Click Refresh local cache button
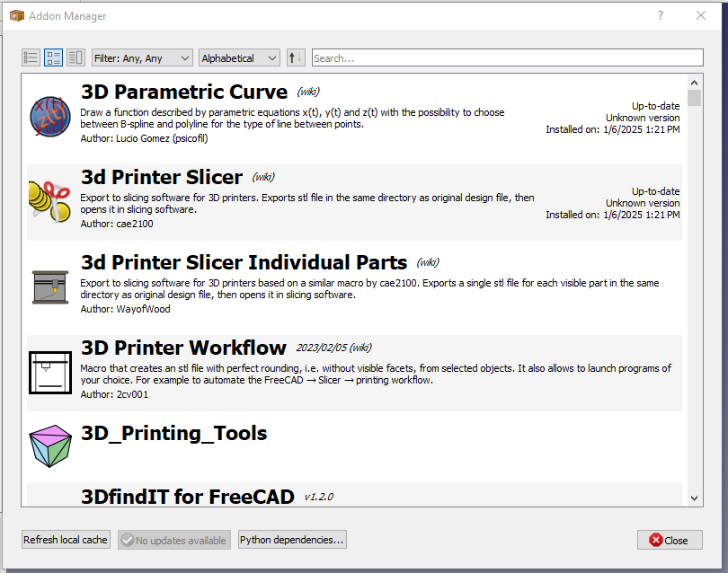728x573 pixels. (x=66, y=540)
